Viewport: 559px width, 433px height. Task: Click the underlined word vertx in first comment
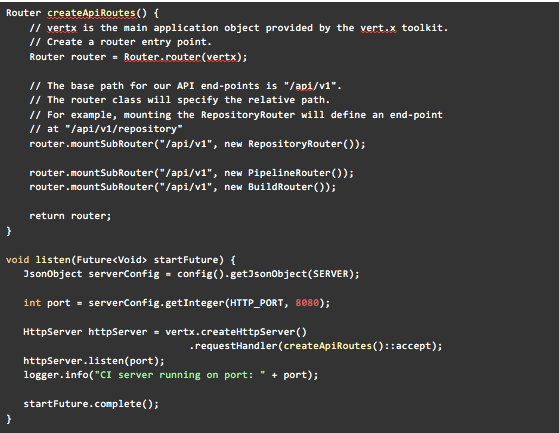[x=62, y=28]
